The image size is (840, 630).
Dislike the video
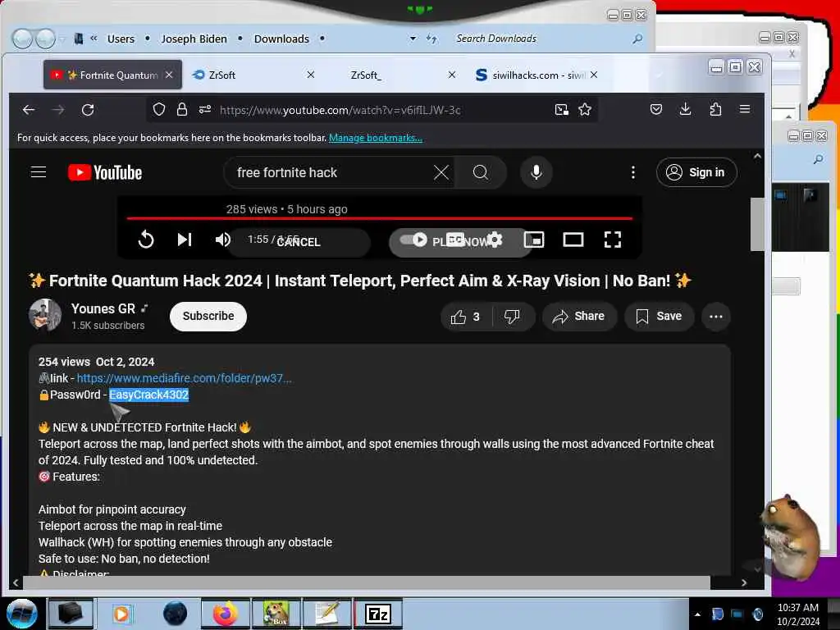(512, 317)
